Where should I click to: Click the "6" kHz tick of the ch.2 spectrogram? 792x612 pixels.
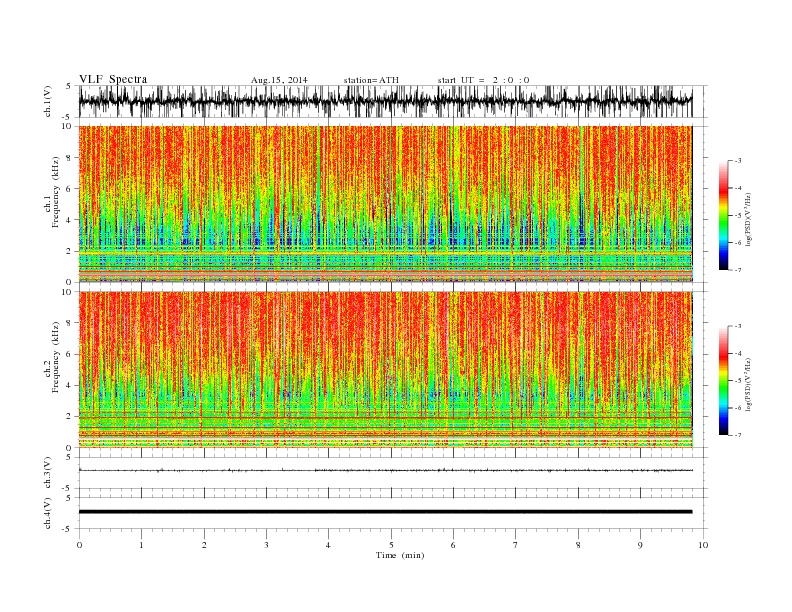pos(69,354)
